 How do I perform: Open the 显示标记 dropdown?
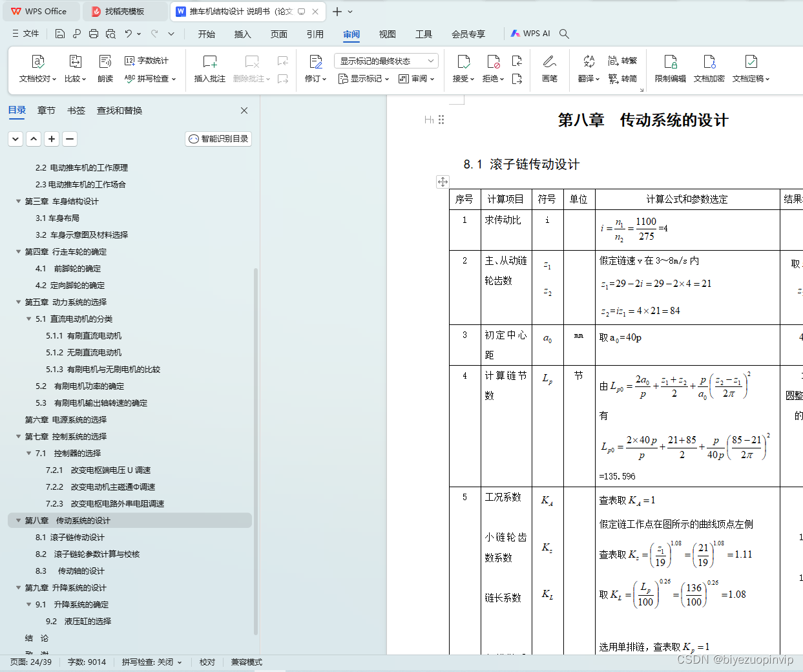tap(364, 79)
